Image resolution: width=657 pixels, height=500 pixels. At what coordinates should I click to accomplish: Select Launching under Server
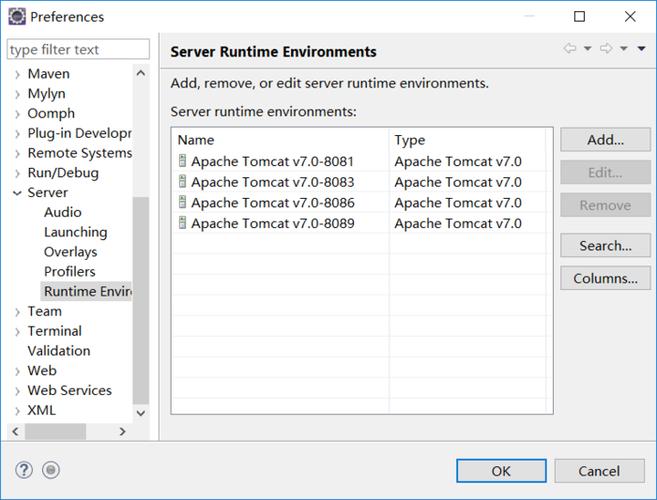(75, 232)
